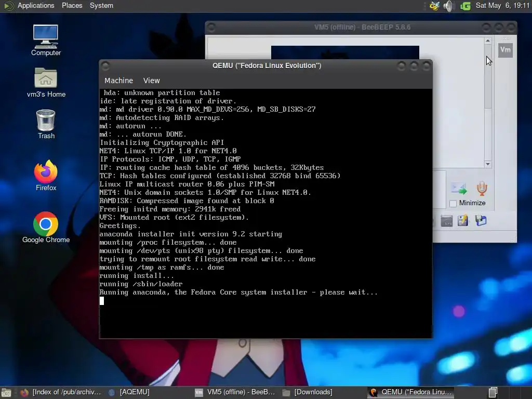Click the blue floppy disks icon in BeeBEEP
Viewport: 532px width, 399px height.
pos(481,220)
